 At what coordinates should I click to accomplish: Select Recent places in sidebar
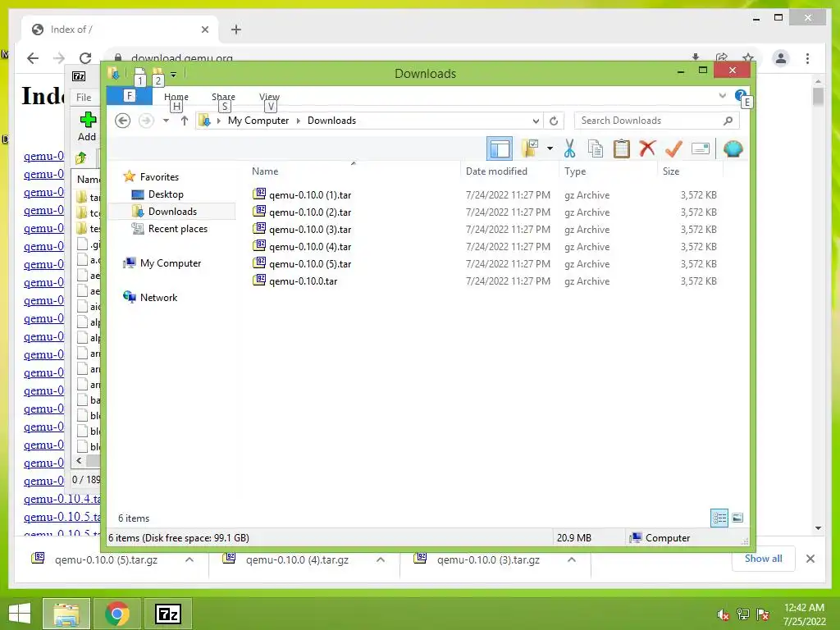pyautogui.click(x=177, y=229)
